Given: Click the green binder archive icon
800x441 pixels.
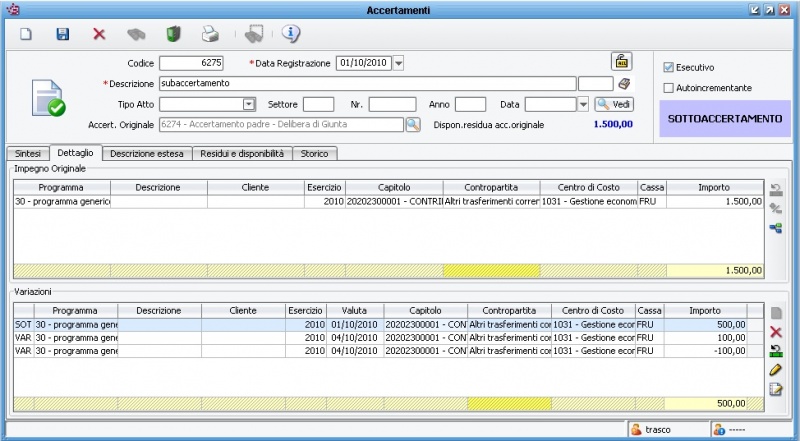Looking at the screenshot, I should pos(173,34).
